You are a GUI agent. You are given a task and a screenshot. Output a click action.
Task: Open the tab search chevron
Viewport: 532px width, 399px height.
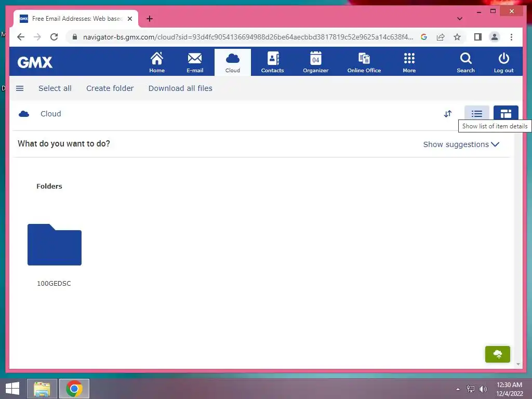[459, 19]
